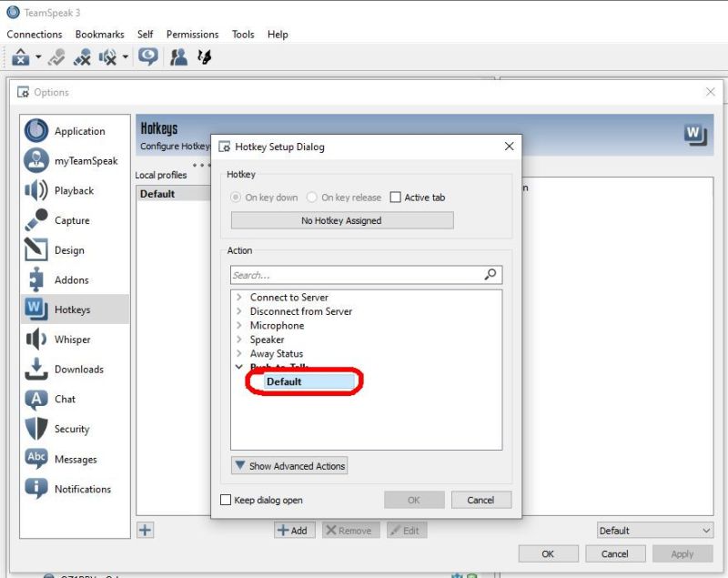
Task: Enable the Active tab checkbox
Action: [396, 198]
